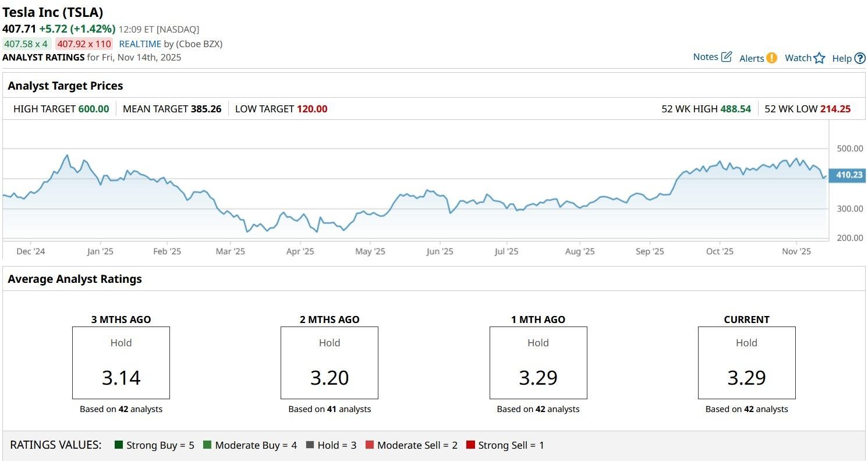The image size is (868, 465).
Task: Click the Help link
Action: (842, 58)
